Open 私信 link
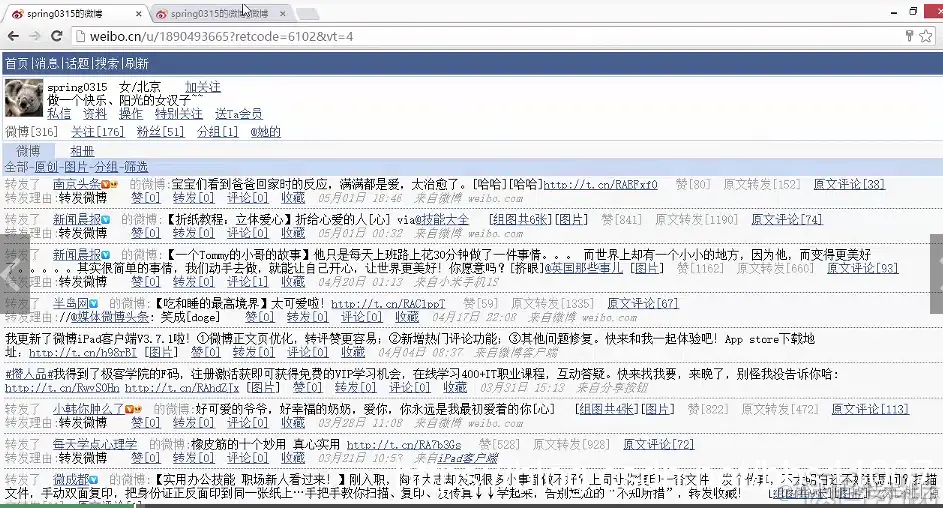Screen dimensions: 943x508 click(59, 114)
